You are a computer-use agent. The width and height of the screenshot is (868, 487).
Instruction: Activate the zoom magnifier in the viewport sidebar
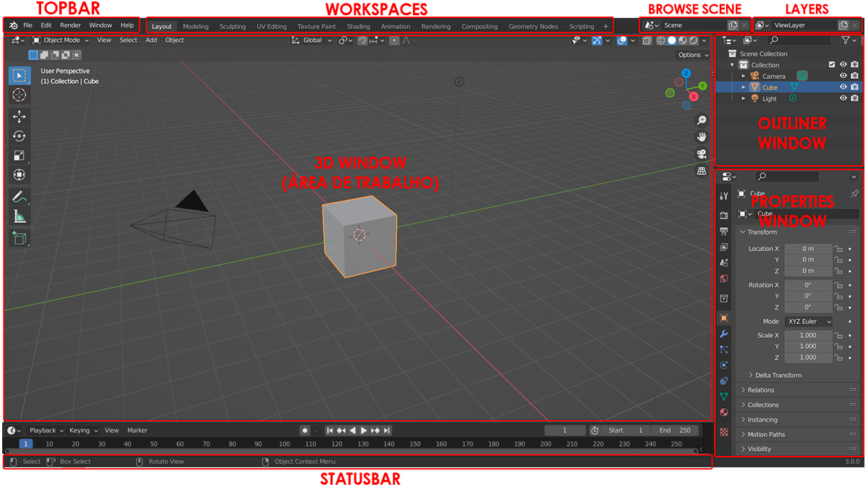pos(701,120)
